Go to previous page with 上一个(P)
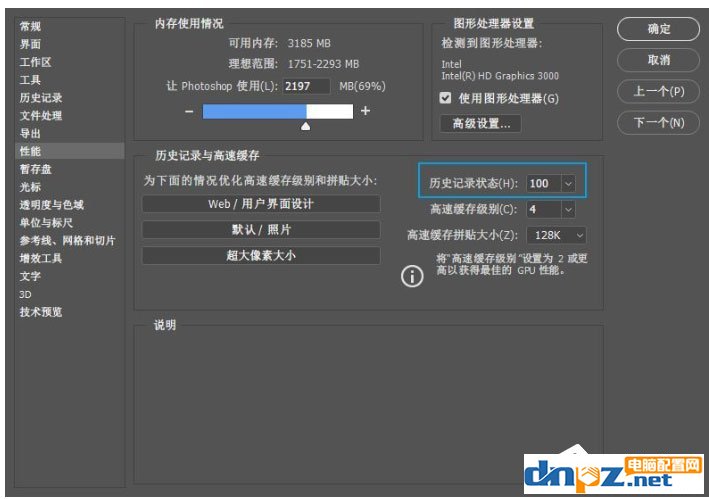Viewport: 709px width, 499px height. (658, 91)
